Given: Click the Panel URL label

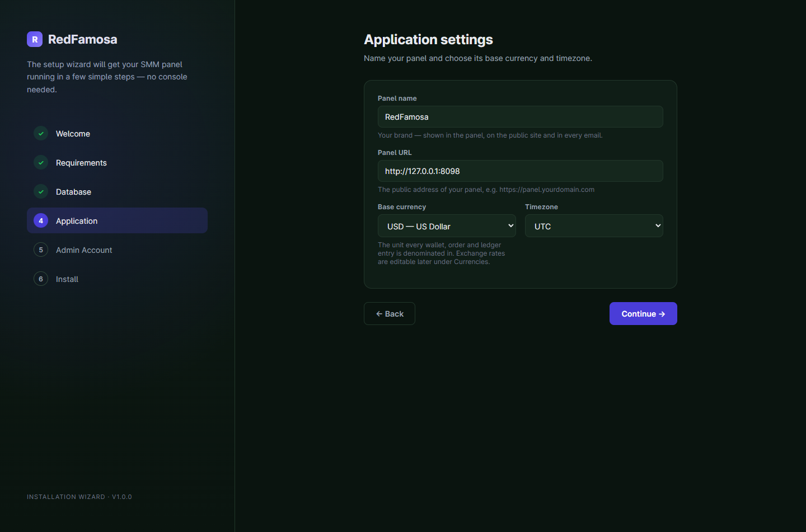Looking at the screenshot, I should coord(395,153).
